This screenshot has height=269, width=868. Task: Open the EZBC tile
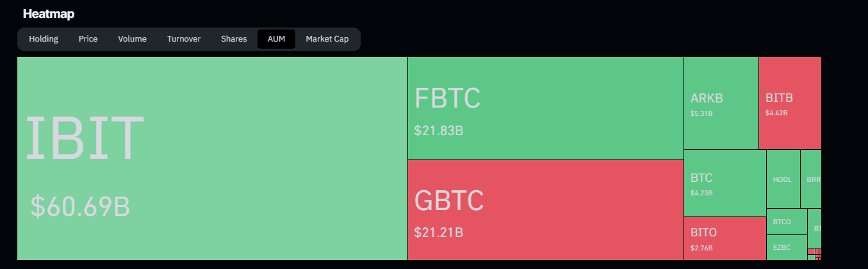point(786,247)
